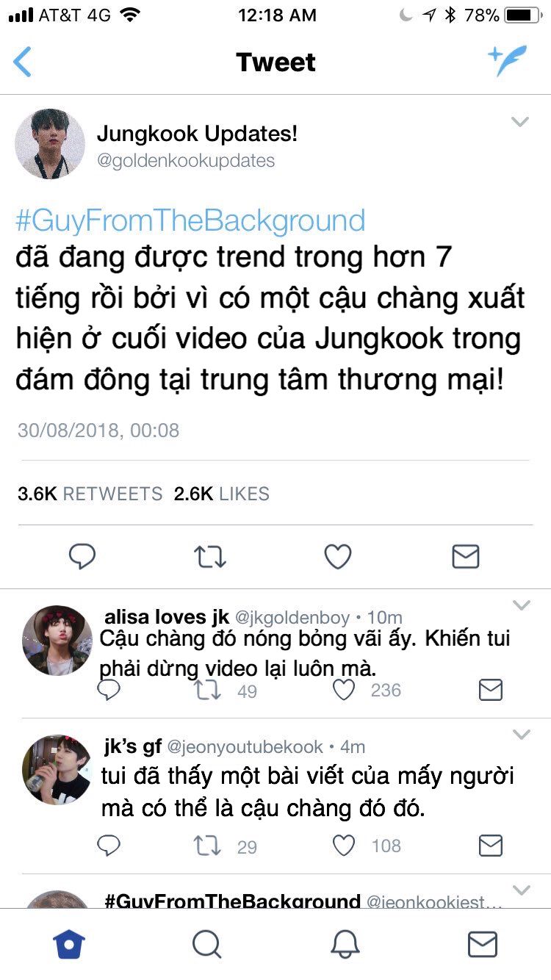The image size is (551, 980).
Task: View the 3.6K Retweets list
Action: 90,494
